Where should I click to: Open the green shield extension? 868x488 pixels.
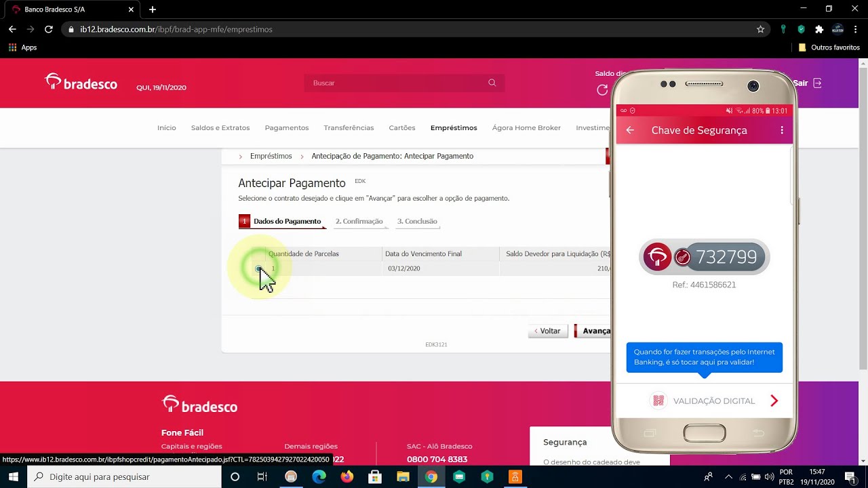pos(801,29)
